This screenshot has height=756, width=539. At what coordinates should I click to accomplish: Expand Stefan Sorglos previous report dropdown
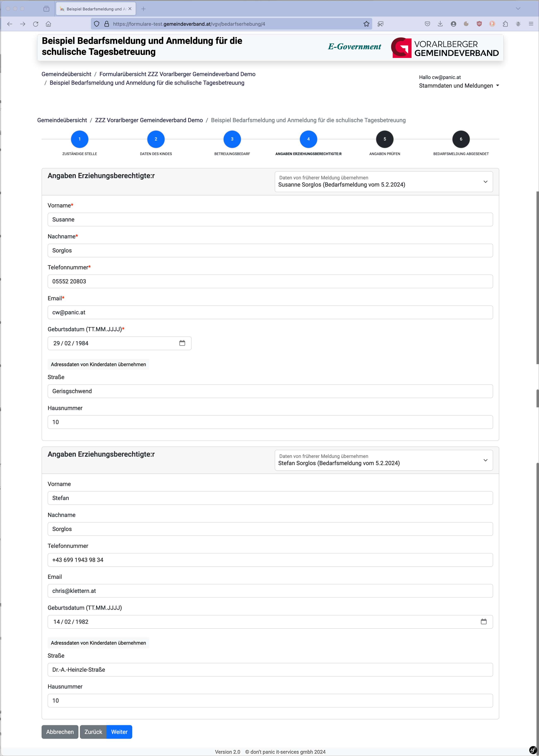coord(384,460)
